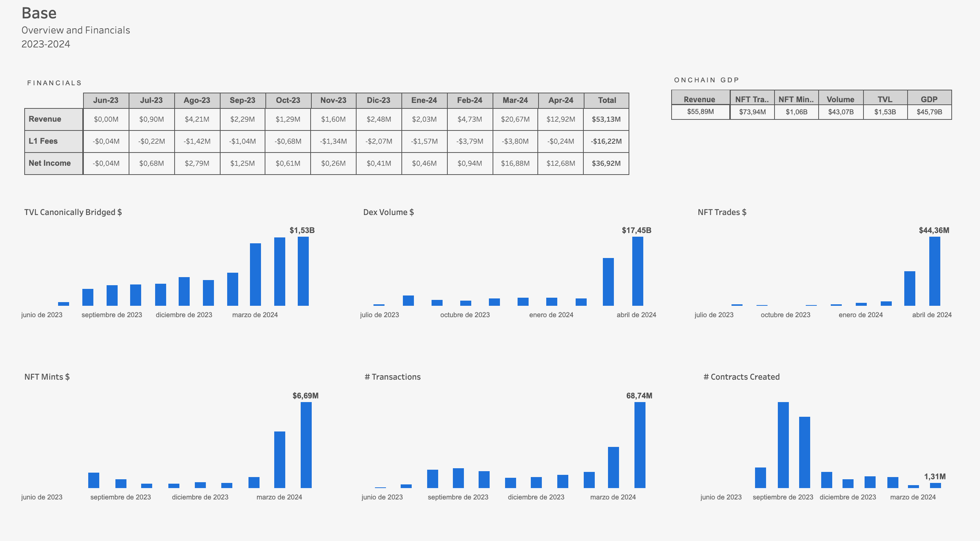
Task: Select the GDP value $45,79B
Action: [x=929, y=112]
